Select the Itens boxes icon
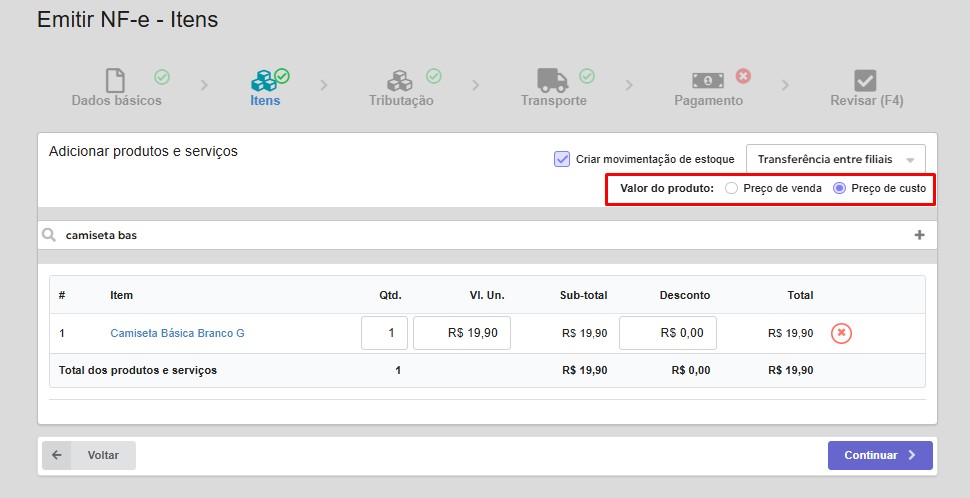Viewport: 970px width, 498px height. [x=264, y=80]
